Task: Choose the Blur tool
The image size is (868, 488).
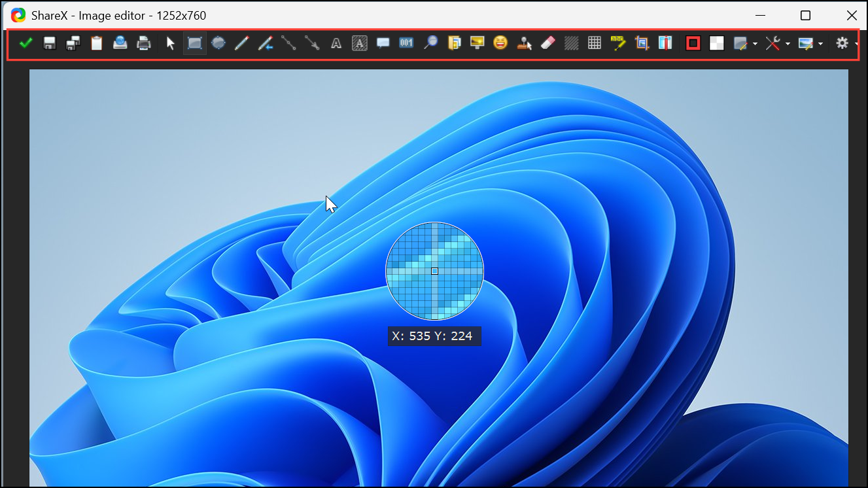Action: click(572, 43)
